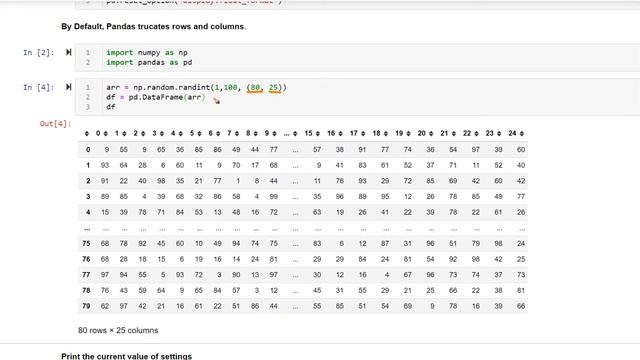Sort the table by column 15

click(318, 133)
